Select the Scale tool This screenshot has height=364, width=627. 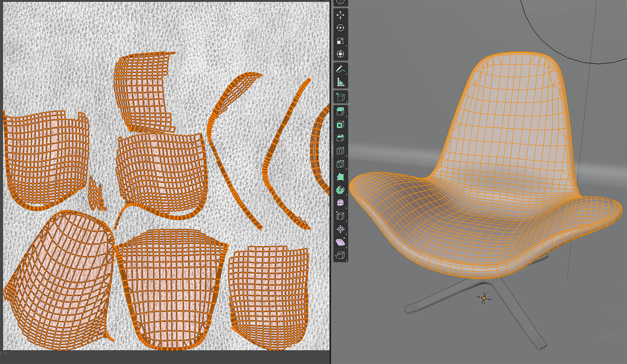tap(340, 41)
